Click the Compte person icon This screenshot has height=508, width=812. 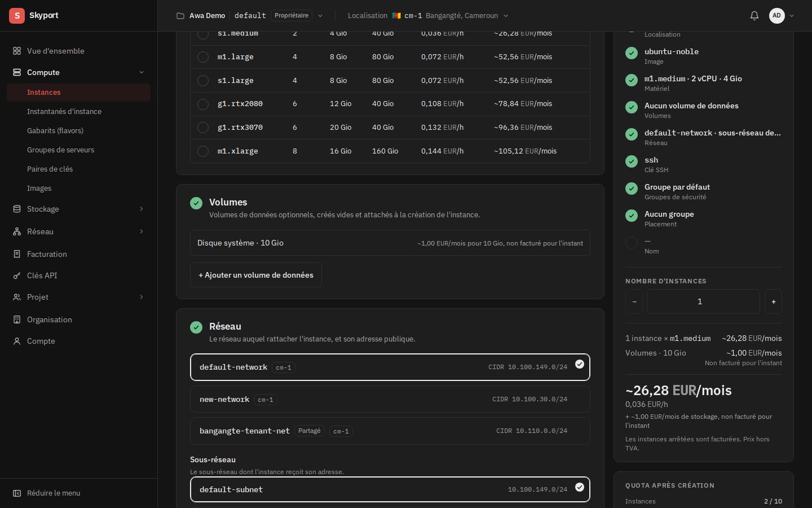point(17,341)
